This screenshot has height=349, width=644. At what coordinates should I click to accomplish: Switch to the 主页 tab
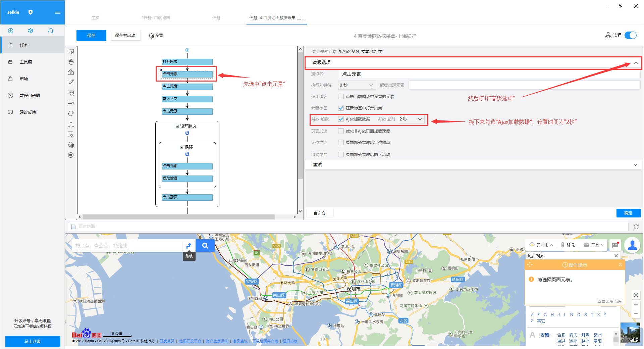tap(96, 17)
